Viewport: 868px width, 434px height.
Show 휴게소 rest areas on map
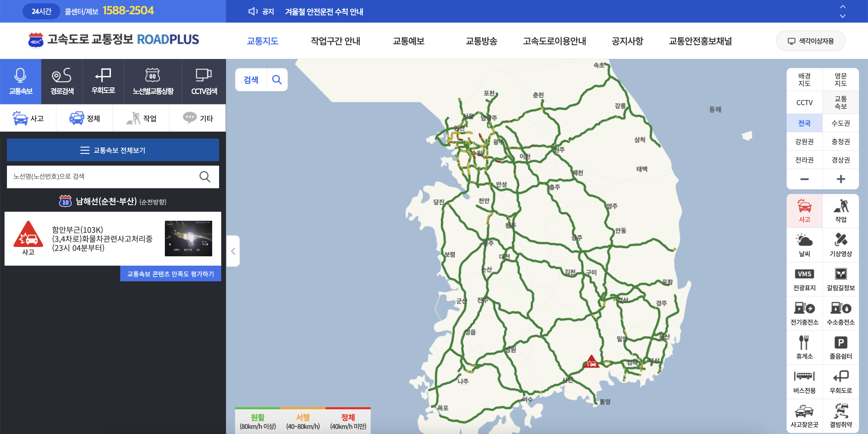[x=804, y=347]
